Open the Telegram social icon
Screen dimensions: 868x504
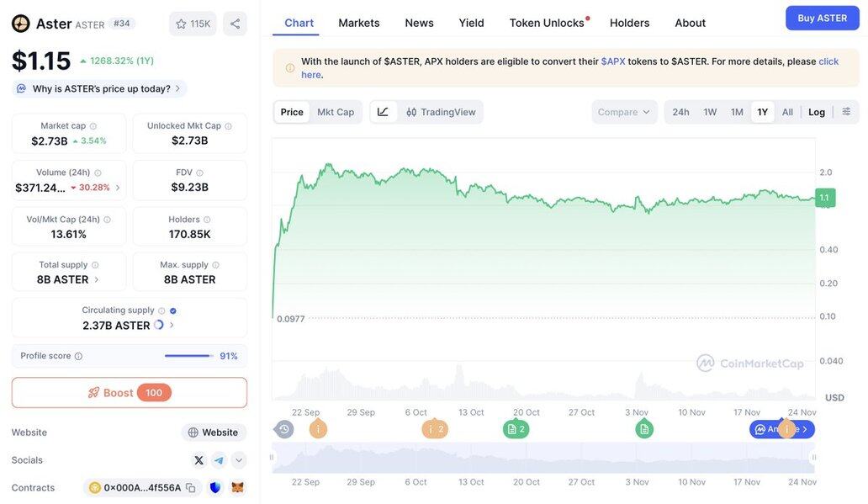click(219, 460)
